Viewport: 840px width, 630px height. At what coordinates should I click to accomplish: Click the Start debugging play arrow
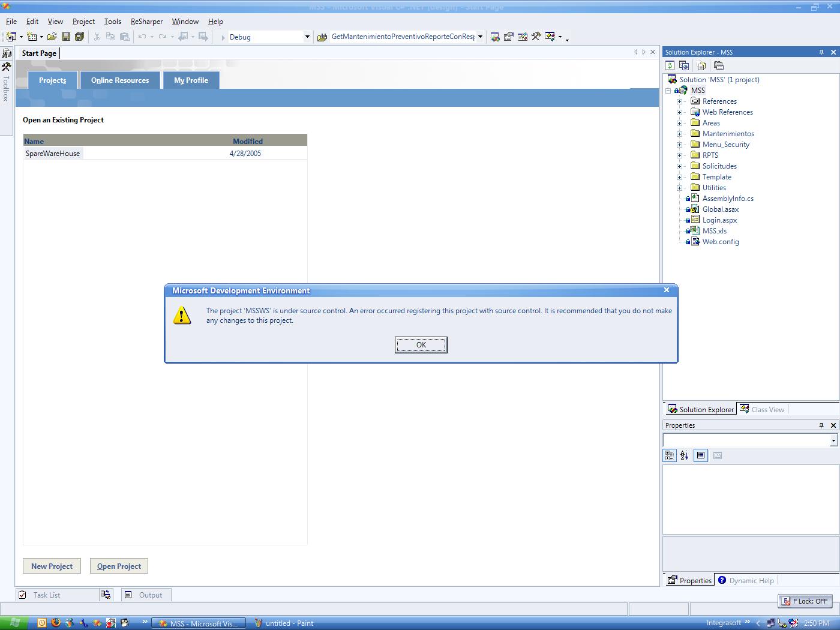coord(223,37)
